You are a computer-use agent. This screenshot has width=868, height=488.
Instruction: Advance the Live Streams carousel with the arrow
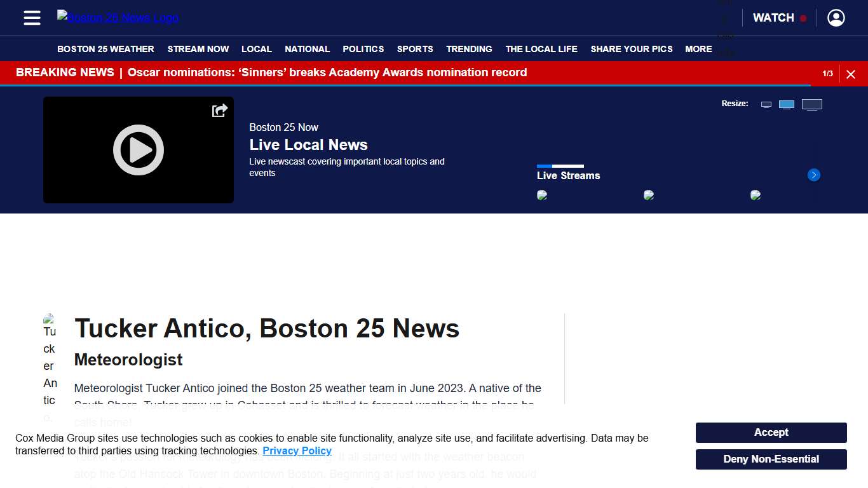point(813,175)
